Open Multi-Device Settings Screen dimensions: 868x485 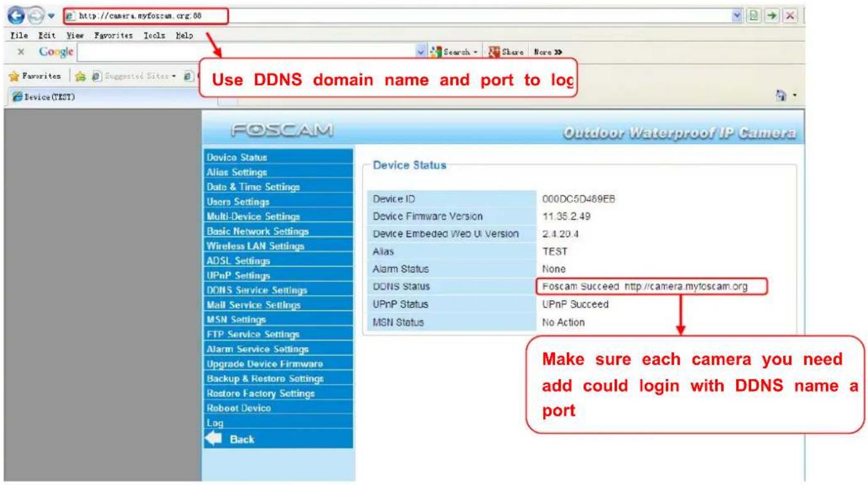click(278, 216)
